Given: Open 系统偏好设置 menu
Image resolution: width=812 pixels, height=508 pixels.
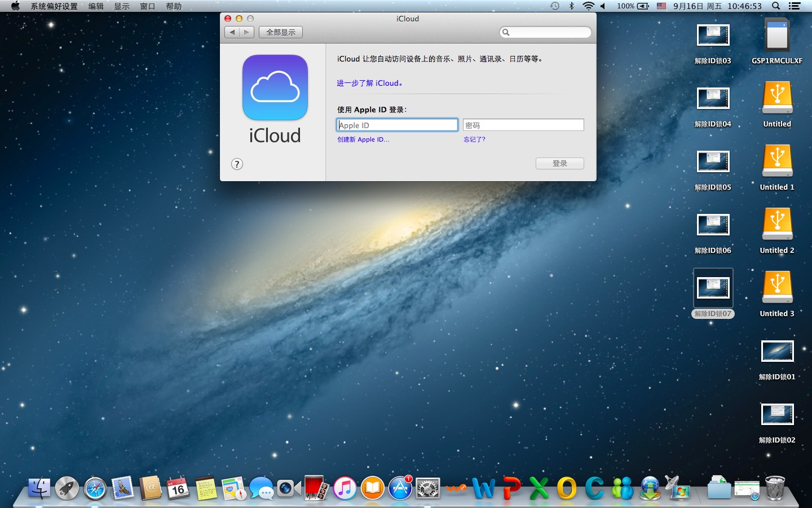Looking at the screenshot, I should pos(54,6).
